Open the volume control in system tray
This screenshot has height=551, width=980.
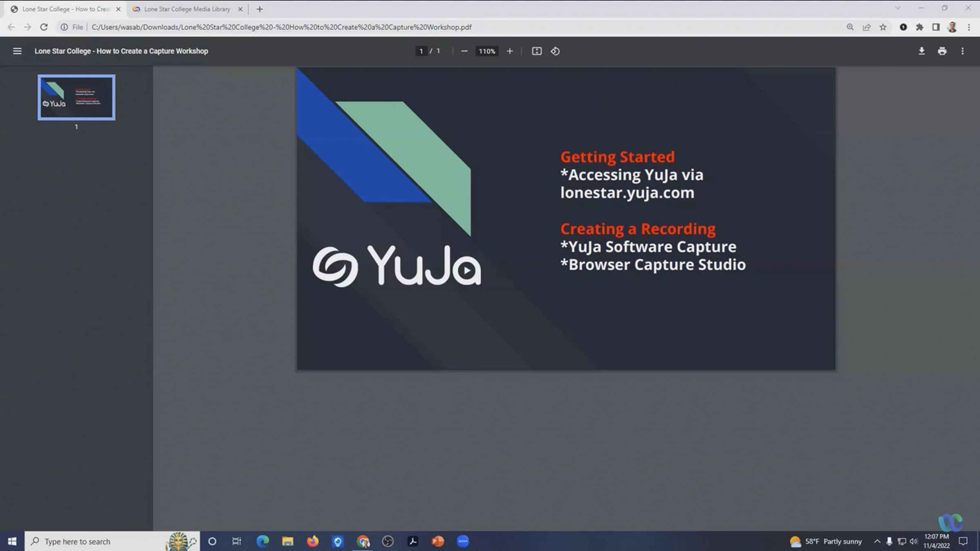913,541
